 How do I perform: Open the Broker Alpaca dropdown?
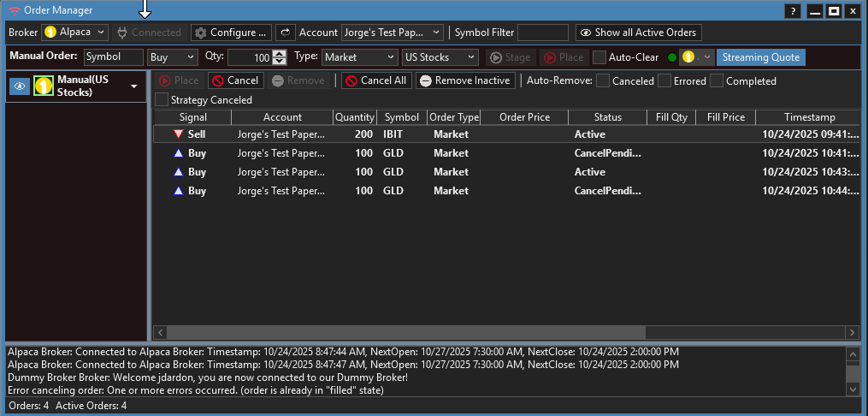pyautogui.click(x=74, y=33)
